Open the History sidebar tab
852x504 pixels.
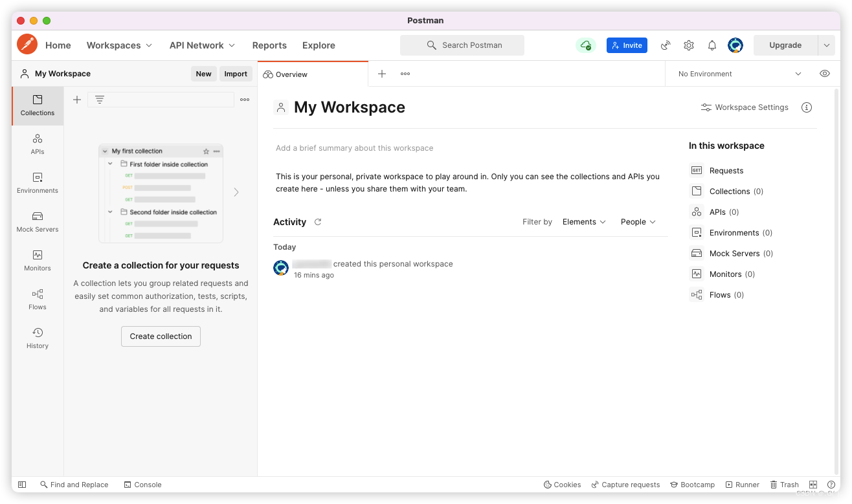click(x=38, y=338)
